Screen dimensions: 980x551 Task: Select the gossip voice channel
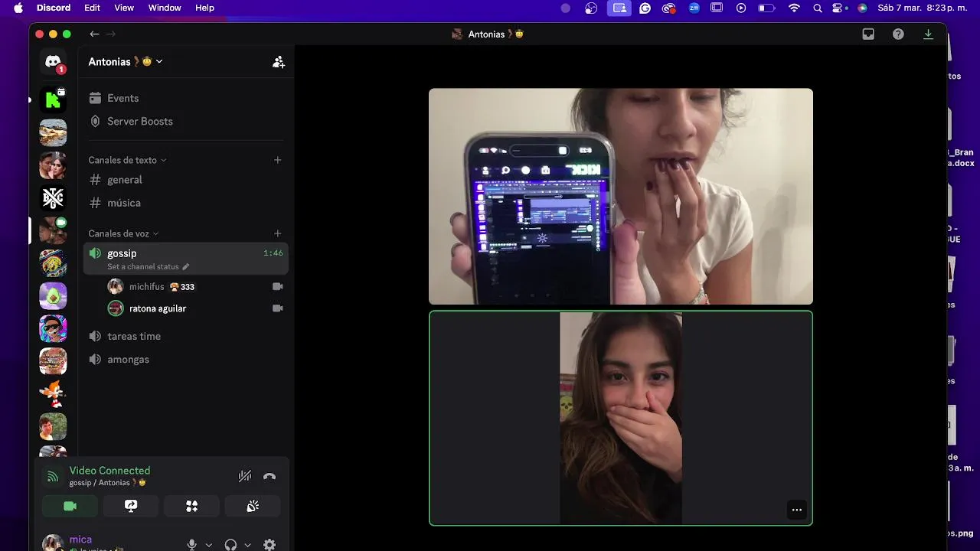[185, 259]
